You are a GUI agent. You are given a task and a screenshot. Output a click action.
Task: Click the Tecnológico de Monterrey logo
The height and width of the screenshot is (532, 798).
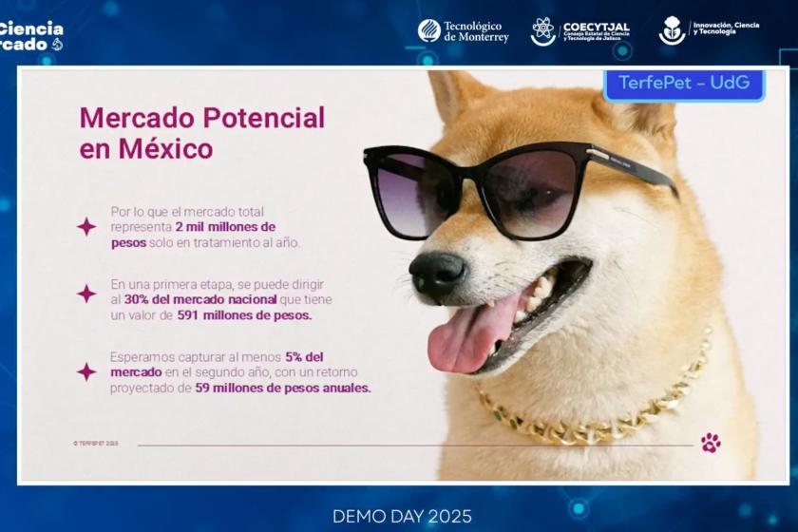click(x=463, y=31)
